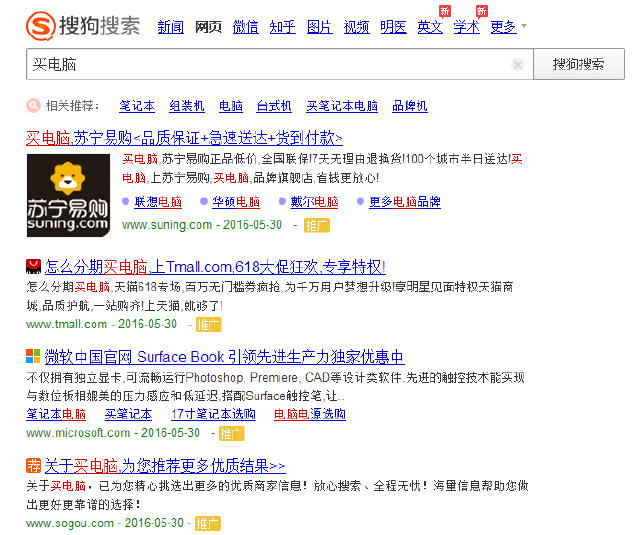Open the 知乎 search tab

click(282, 27)
